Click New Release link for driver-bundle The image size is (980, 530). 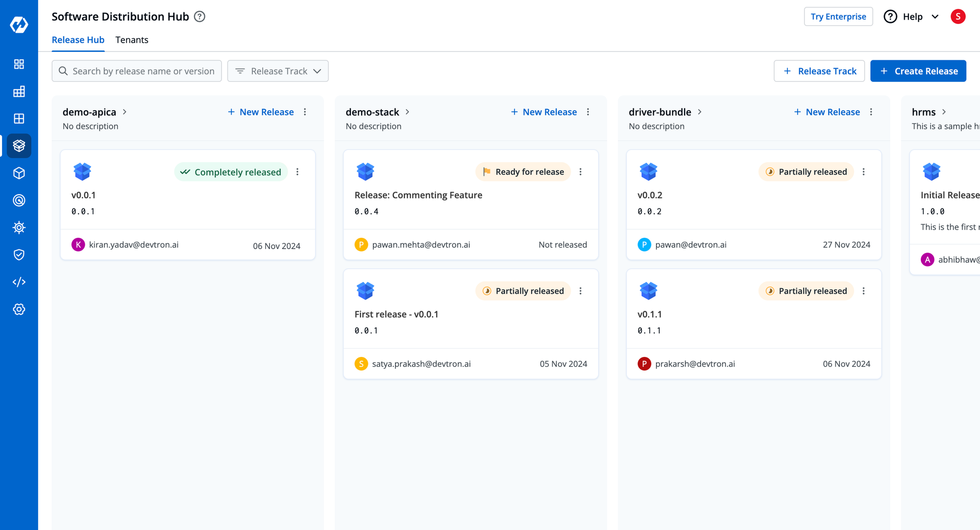(x=827, y=112)
